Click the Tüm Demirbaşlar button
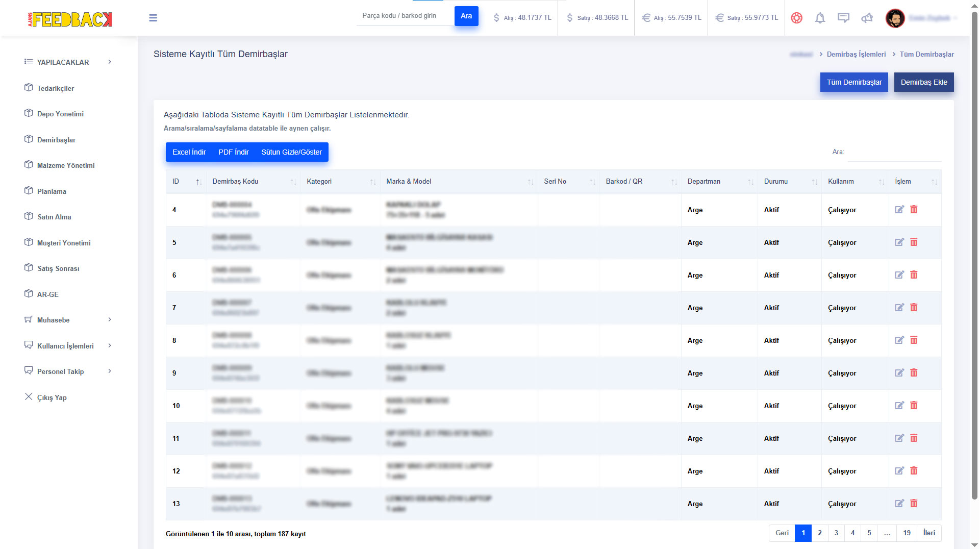Viewport: 980px width, 549px height. (x=855, y=82)
